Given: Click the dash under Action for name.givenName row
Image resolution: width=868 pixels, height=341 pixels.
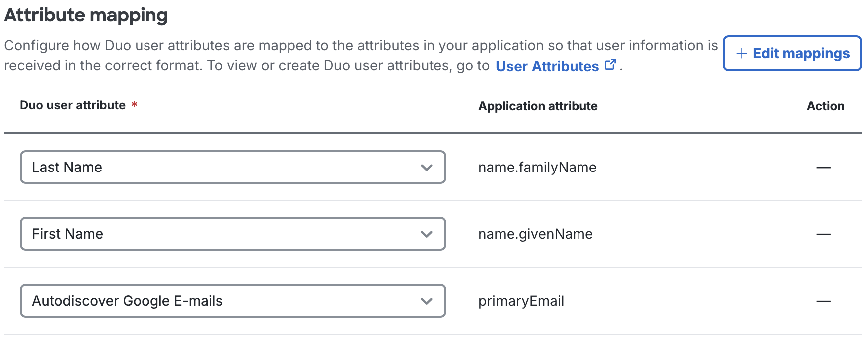Looking at the screenshot, I should pyautogui.click(x=824, y=234).
